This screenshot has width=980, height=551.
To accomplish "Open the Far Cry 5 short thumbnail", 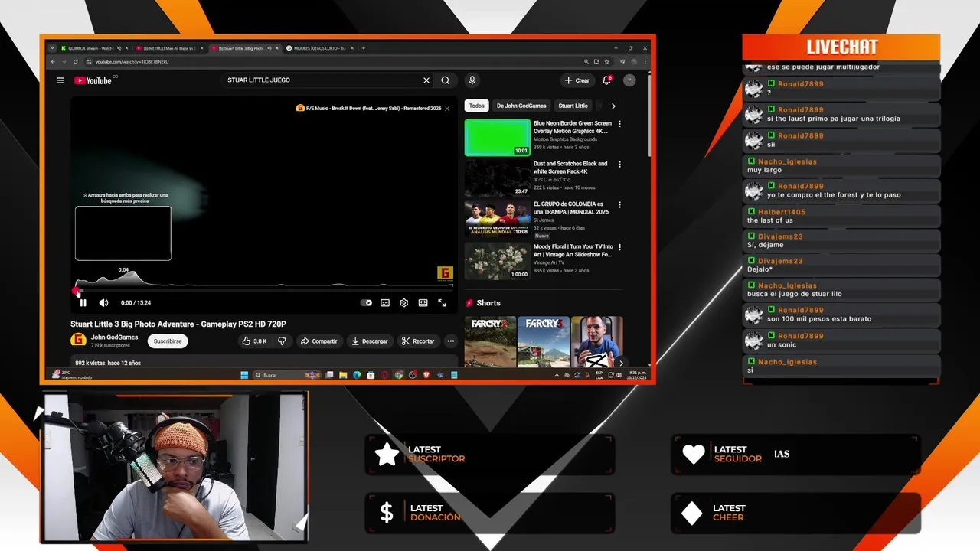I will (543, 342).
